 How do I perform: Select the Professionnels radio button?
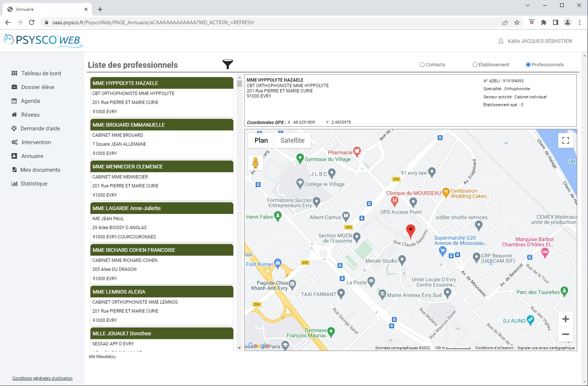click(528, 65)
